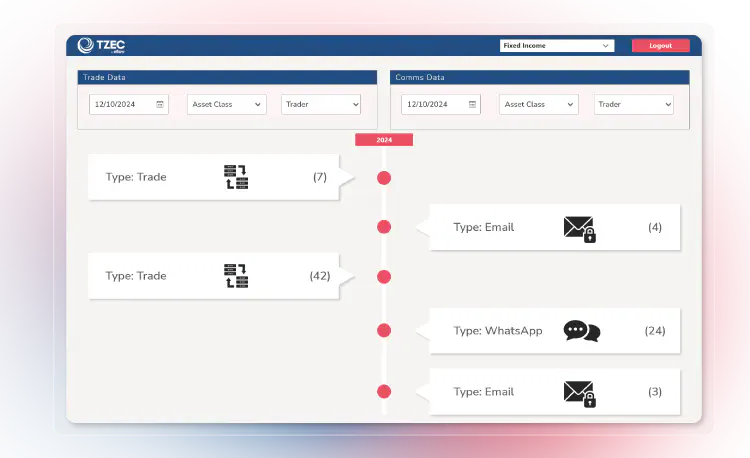
Task: Click the WhatsApp chat bubbles icon
Action: 581,331
